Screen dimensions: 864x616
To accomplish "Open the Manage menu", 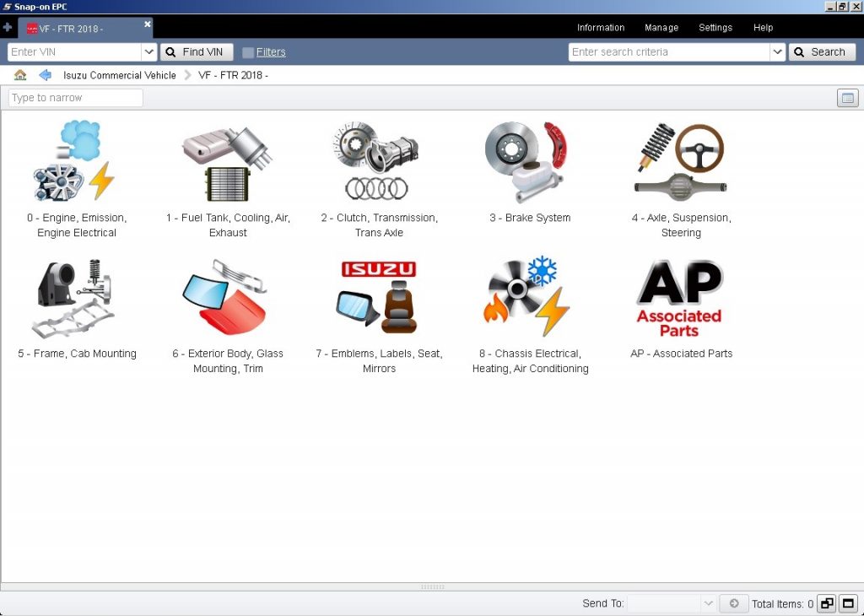I will 661,28.
